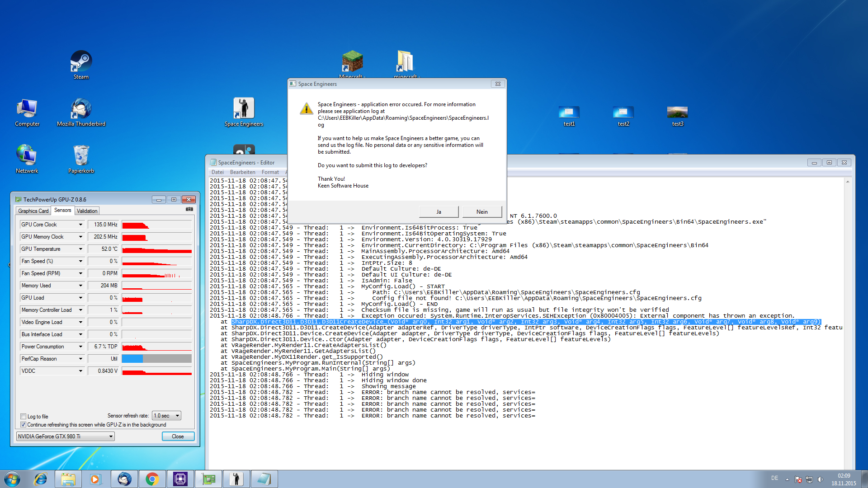Open GPU Core Clock sensor dropdown
This screenshot has height=488, width=868.
click(81, 225)
